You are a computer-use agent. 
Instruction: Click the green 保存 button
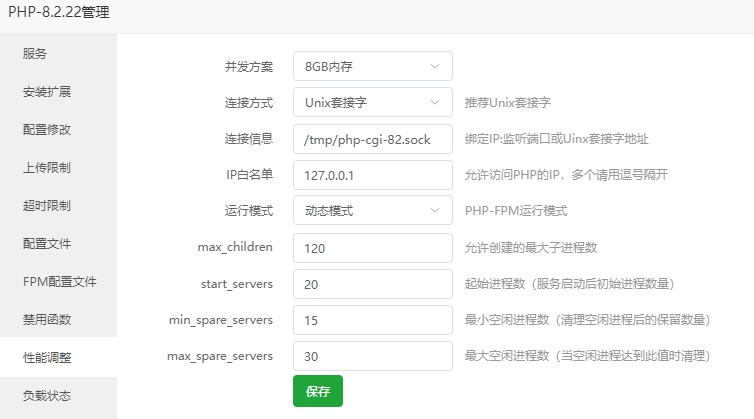point(318,391)
